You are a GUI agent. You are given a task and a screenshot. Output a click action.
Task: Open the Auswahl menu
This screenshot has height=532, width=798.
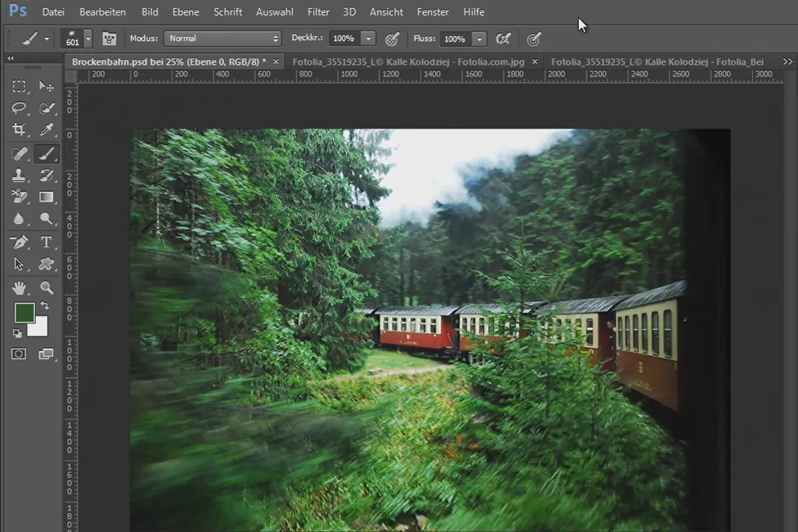[276, 12]
